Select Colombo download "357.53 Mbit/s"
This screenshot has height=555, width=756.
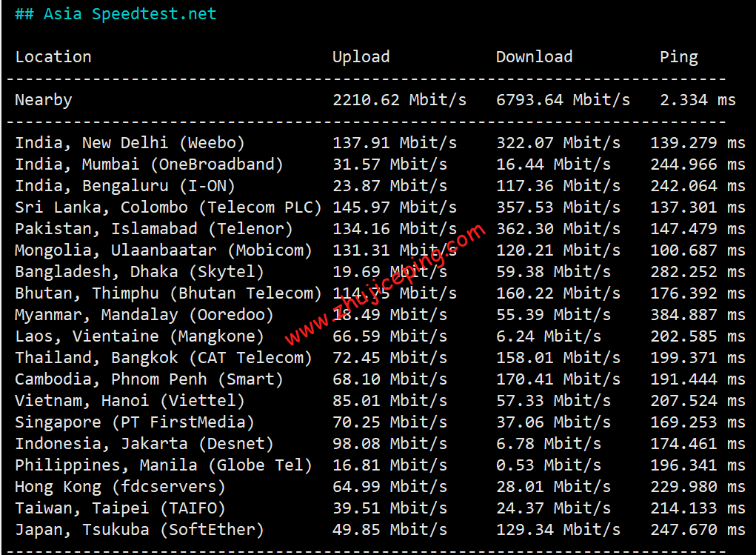coord(558,207)
